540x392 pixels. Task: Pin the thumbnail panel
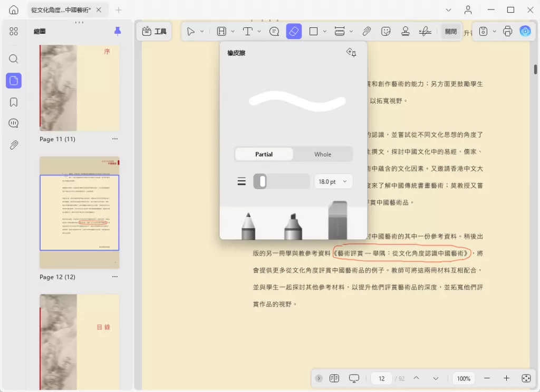click(x=118, y=32)
